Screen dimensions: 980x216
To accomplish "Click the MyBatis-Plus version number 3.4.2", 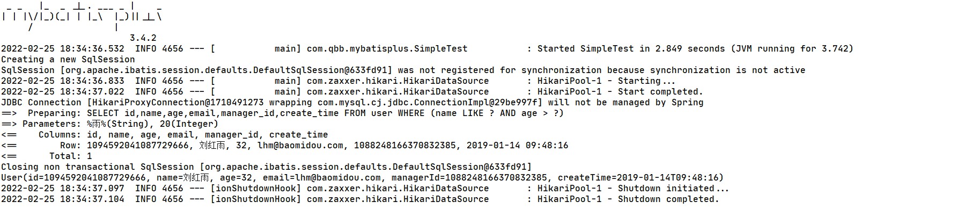I will click(143, 38).
